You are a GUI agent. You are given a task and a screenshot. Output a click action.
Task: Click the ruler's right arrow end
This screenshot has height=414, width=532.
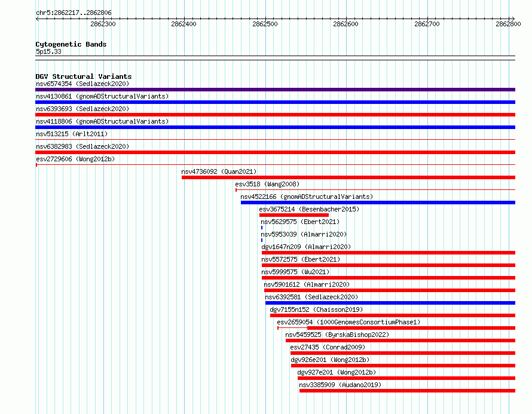tap(513, 19)
